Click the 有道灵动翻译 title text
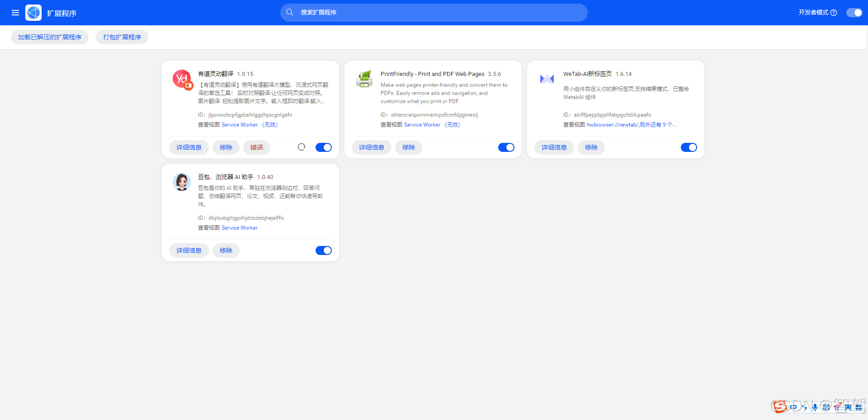Viewport: 868px width, 420px height. 216,74
